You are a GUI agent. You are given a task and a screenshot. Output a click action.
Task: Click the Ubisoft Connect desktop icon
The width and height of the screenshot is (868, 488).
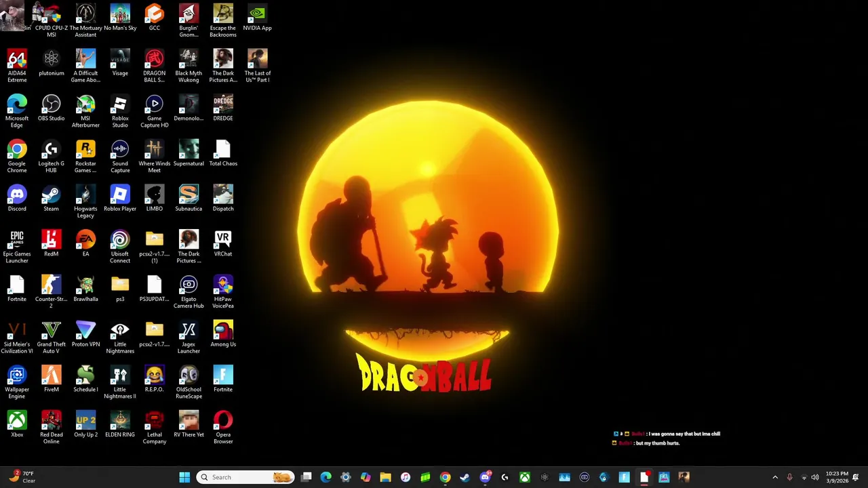click(120, 247)
